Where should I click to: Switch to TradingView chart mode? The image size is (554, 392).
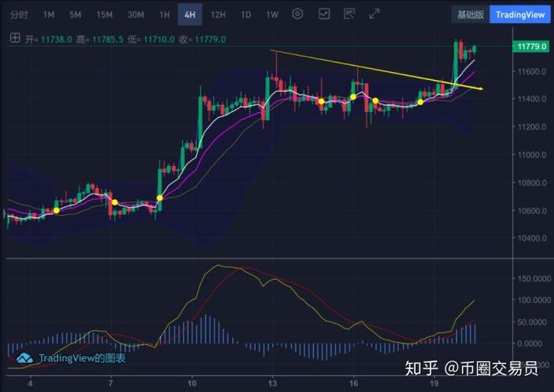coord(520,14)
